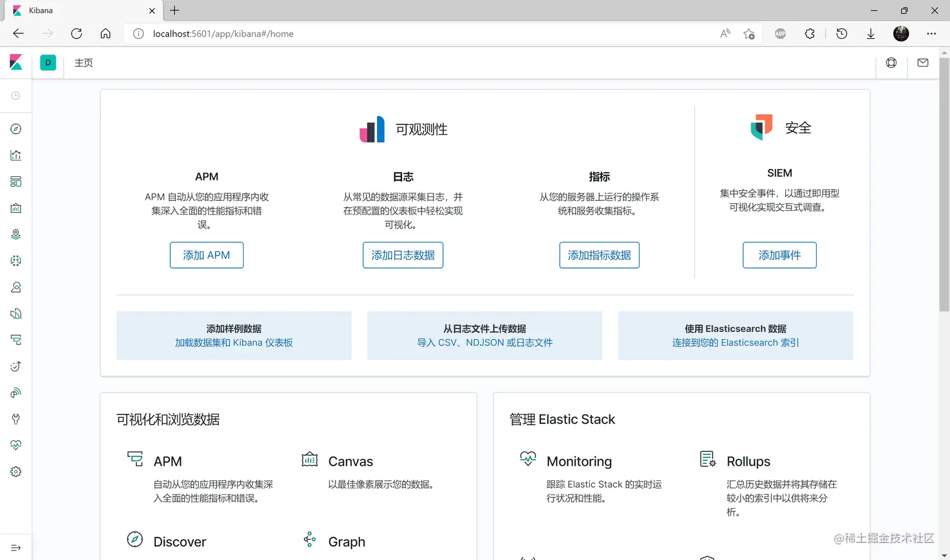Viewport: 950px width, 560px height.
Task: Open Stack Monitoring heartbeat icon in sidebar
Action: 16,445
